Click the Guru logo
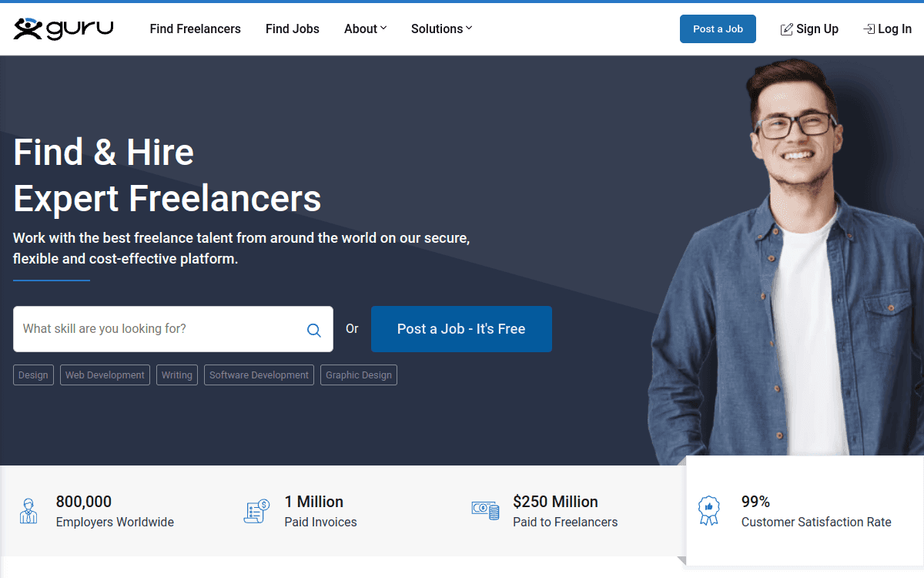The image size is (924, 578). click(63, 29)
